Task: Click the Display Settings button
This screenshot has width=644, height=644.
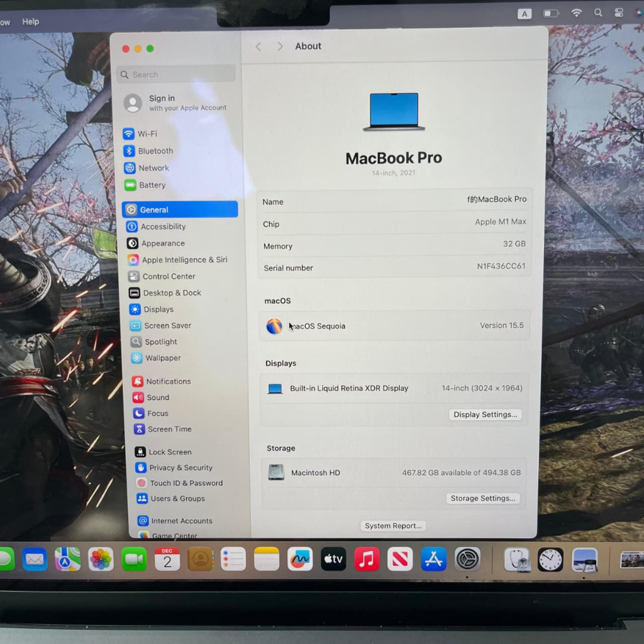Action: tap(485, 414)
